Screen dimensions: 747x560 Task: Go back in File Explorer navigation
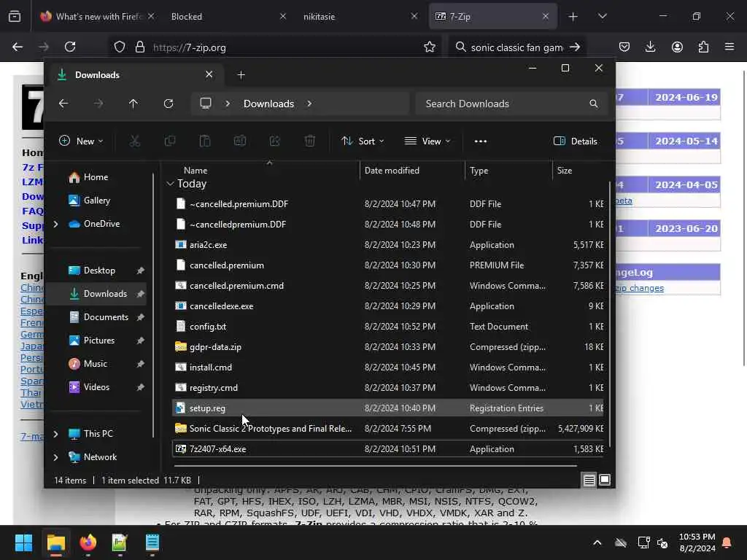pos(63,104)
